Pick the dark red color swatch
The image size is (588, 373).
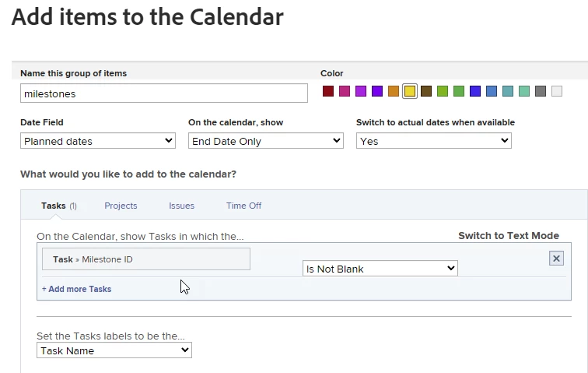coord(328,92)
